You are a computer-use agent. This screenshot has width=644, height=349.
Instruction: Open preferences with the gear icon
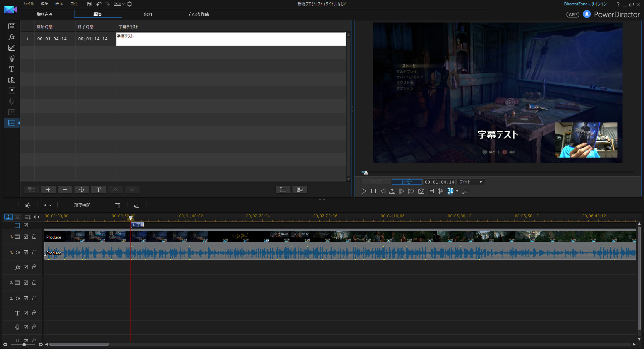129,4
